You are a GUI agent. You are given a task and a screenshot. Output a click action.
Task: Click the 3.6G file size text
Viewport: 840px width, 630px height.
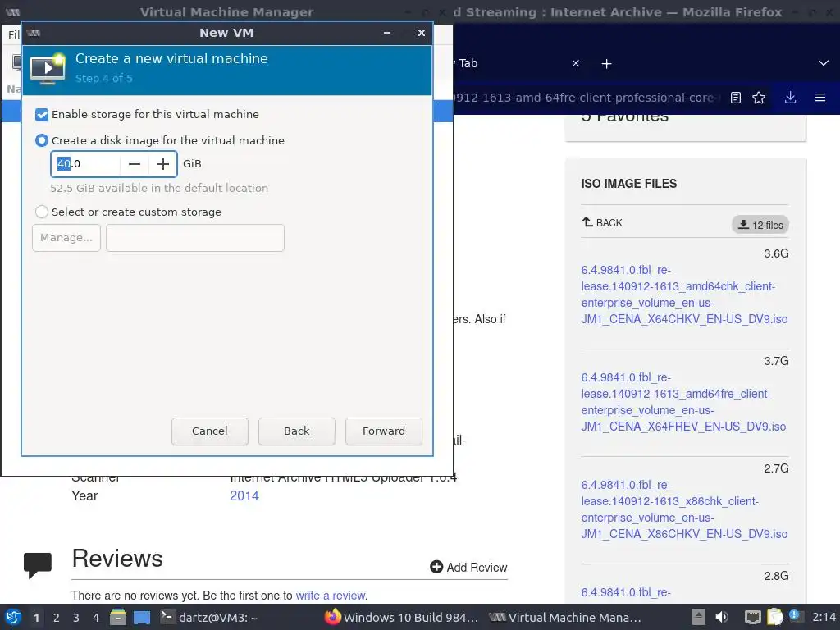point(776,253)
